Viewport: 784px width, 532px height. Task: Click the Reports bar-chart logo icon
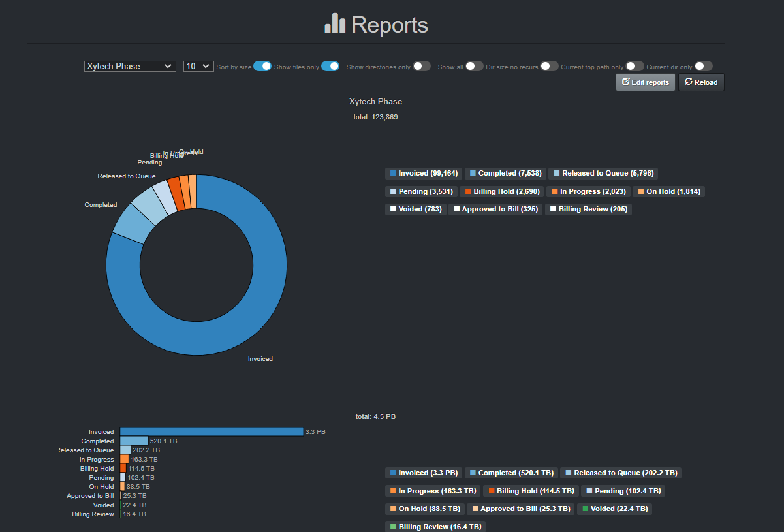[334, 24]
